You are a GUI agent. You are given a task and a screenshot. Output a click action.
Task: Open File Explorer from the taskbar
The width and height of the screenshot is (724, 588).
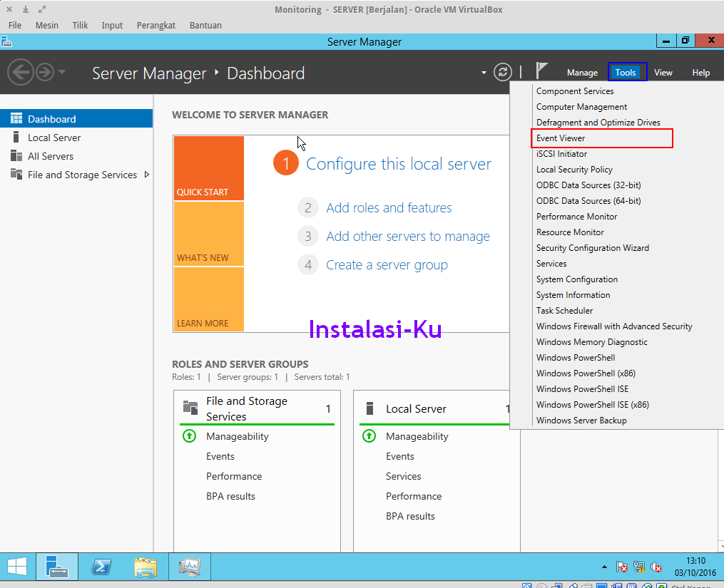point(145,567)
